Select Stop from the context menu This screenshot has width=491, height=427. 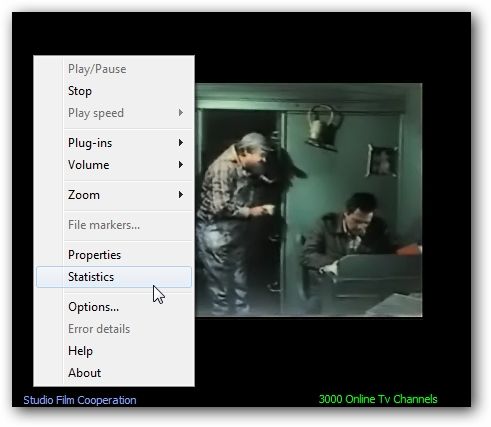point(114,91)
